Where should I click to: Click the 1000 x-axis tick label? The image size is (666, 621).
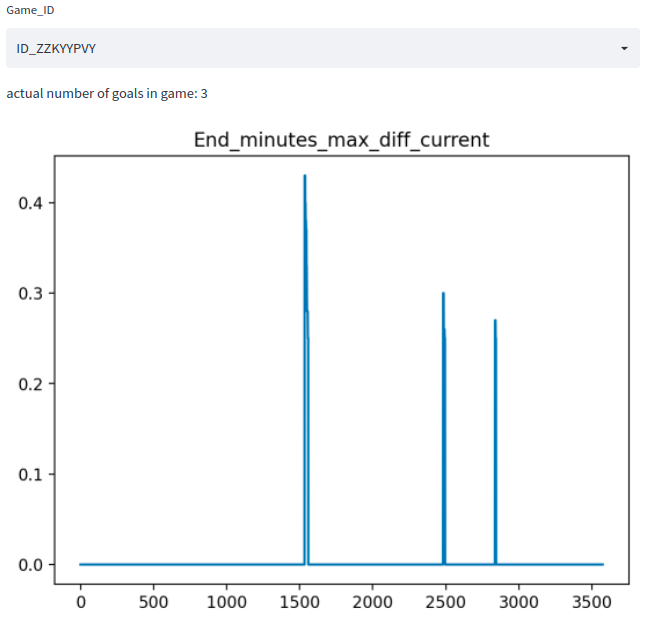click(226, 603)
